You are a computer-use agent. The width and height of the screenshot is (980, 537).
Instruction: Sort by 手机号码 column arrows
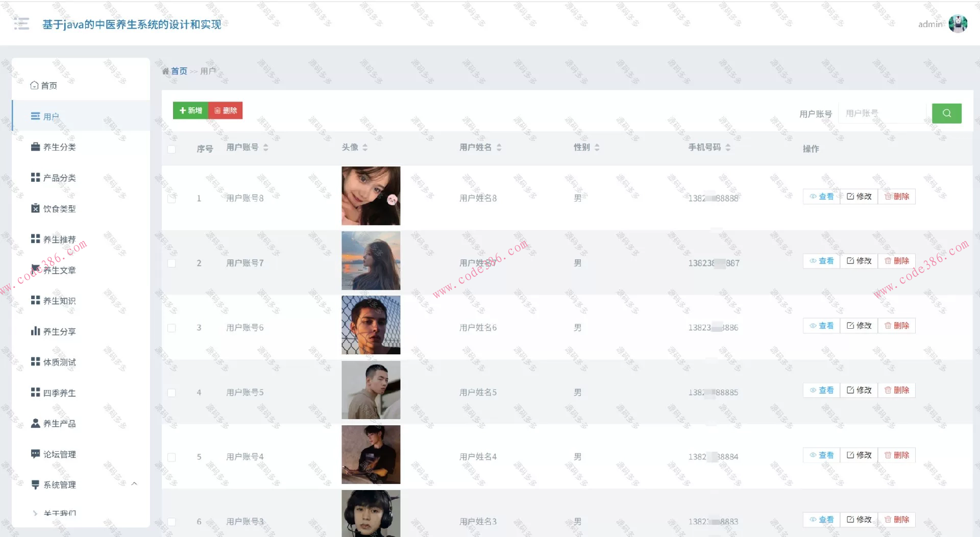pyautogui.click(x=728, y=148)
